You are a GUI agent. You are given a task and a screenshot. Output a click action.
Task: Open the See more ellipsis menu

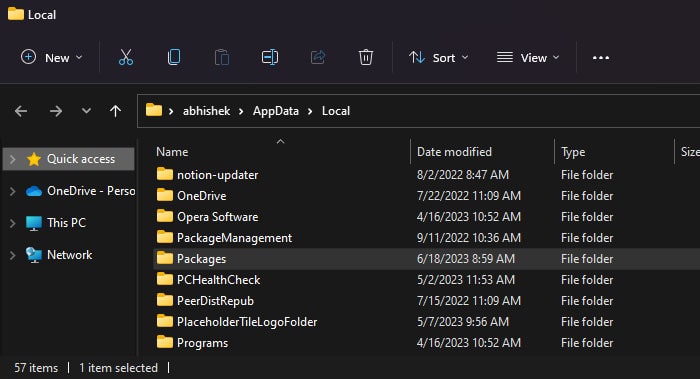(601, 58)
